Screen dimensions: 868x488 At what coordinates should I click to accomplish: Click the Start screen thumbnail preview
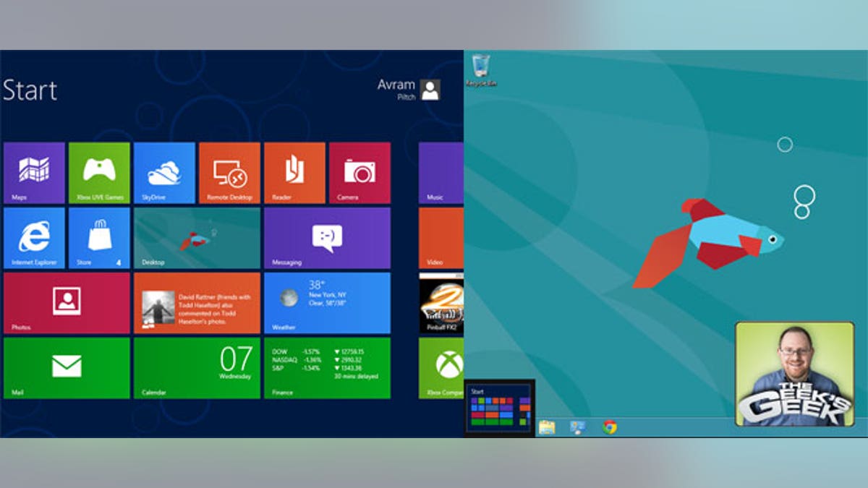(x=499, y=408)
